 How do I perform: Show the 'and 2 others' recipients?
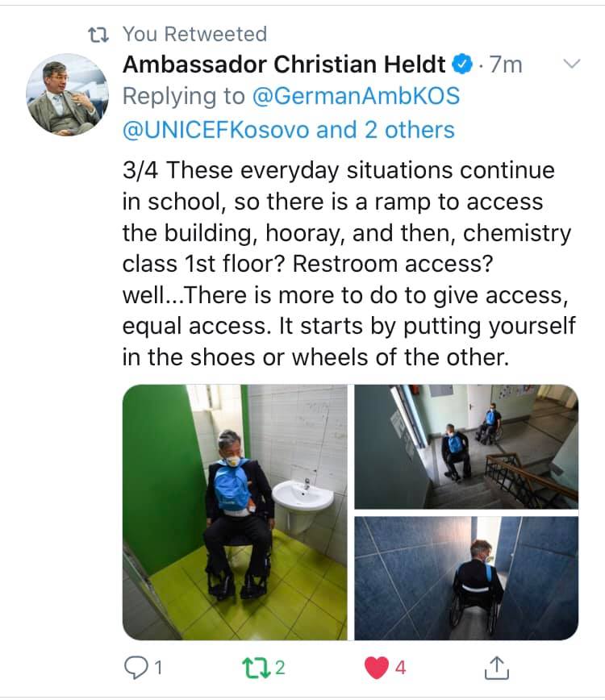386,130
